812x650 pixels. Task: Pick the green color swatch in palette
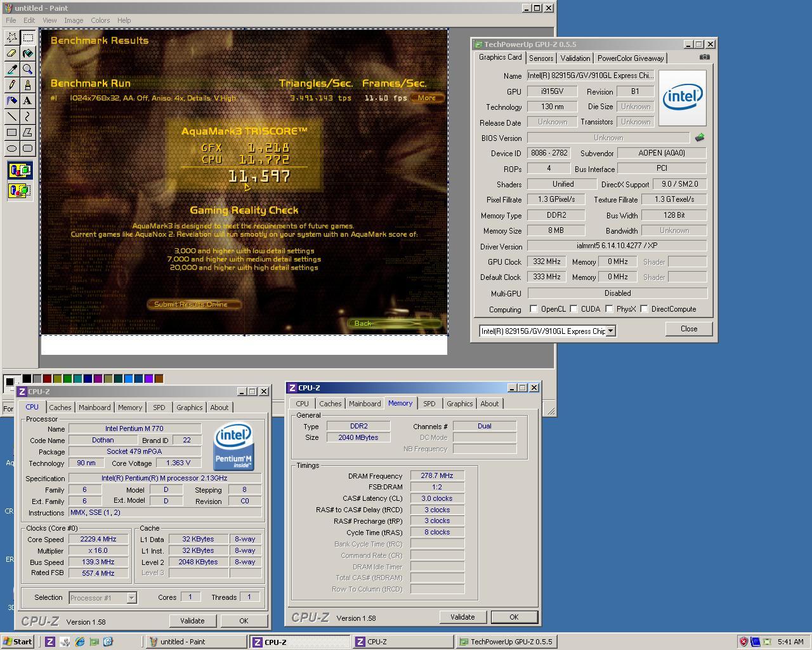tap(67, 379)
